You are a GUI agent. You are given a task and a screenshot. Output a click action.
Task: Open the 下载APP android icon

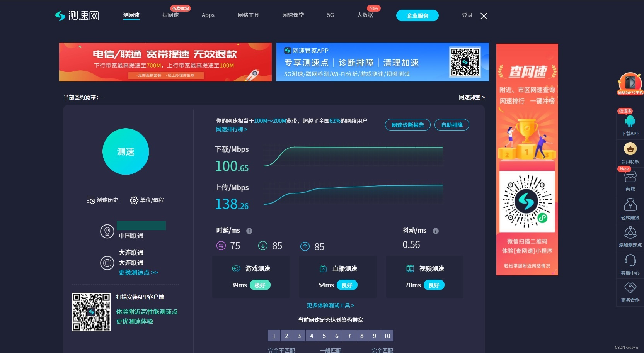[x=630, y=121]
